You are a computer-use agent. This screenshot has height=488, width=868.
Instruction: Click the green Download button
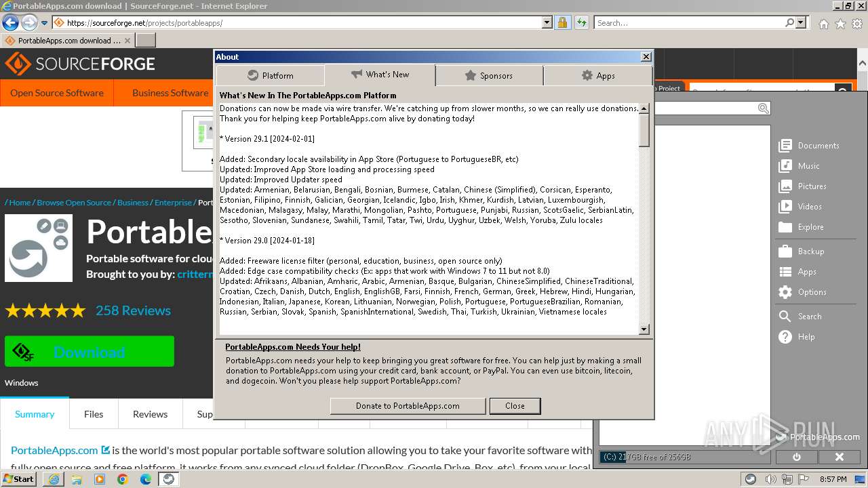tap(90, 352)
